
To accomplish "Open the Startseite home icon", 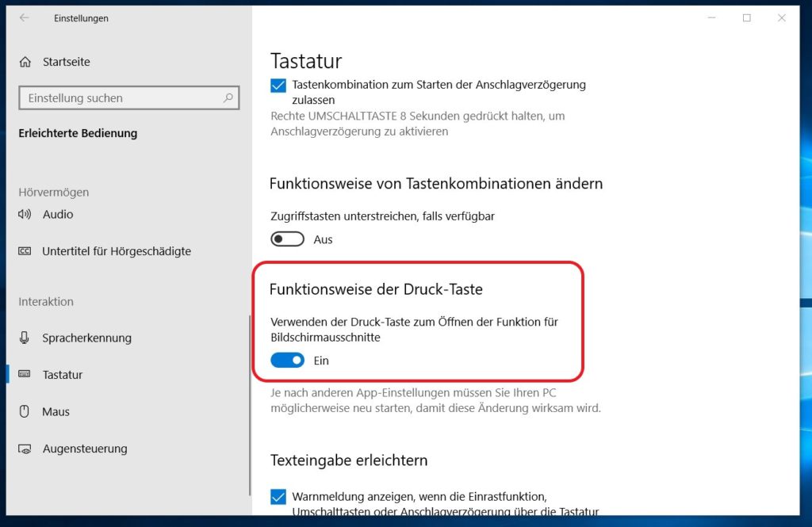I will [x=25, y=62].
